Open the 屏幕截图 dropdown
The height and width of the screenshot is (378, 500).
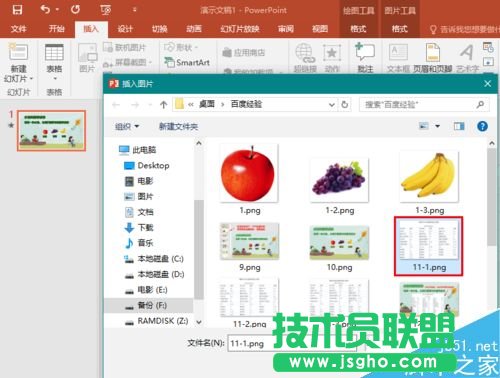pyautogui.click(x=128, y=62)
